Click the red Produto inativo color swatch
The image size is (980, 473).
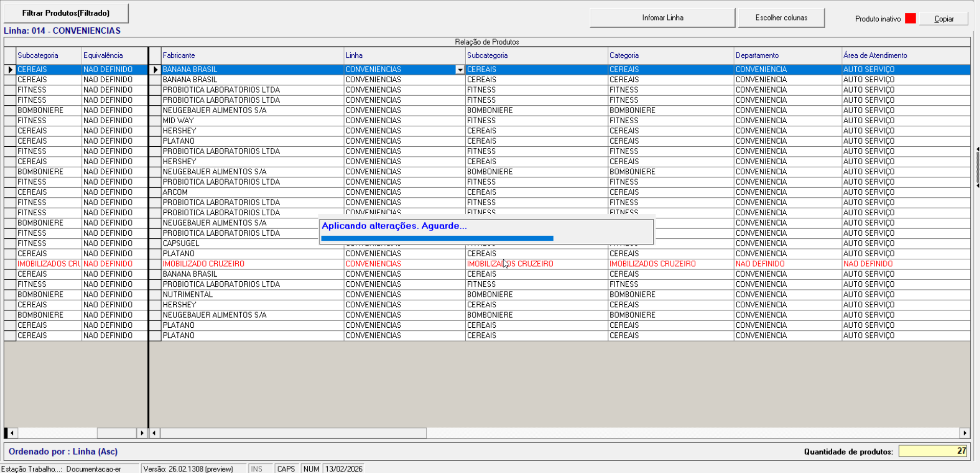910,18
